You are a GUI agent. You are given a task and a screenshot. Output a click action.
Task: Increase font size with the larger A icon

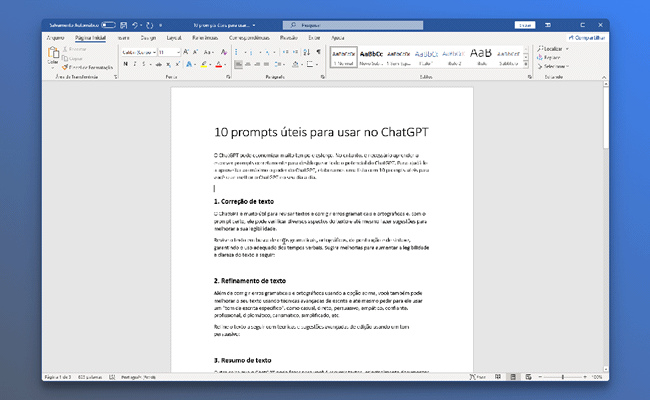186,52
